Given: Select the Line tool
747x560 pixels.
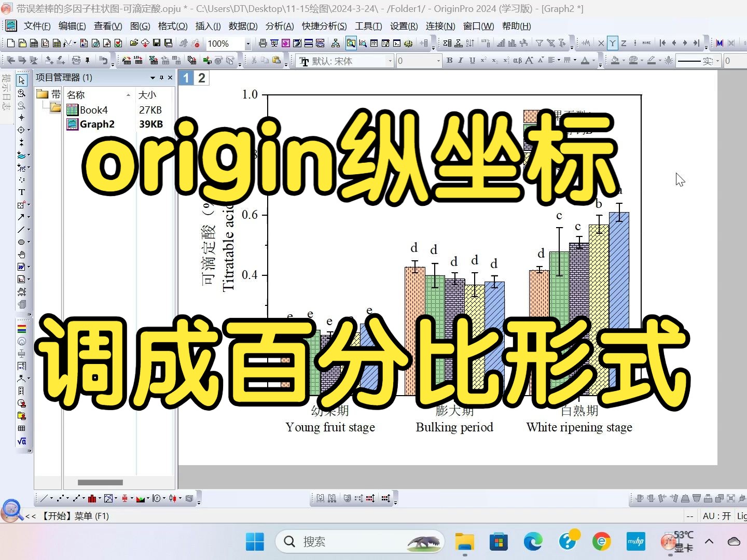Looking at the screenshot, I should (x=21, y=229).
